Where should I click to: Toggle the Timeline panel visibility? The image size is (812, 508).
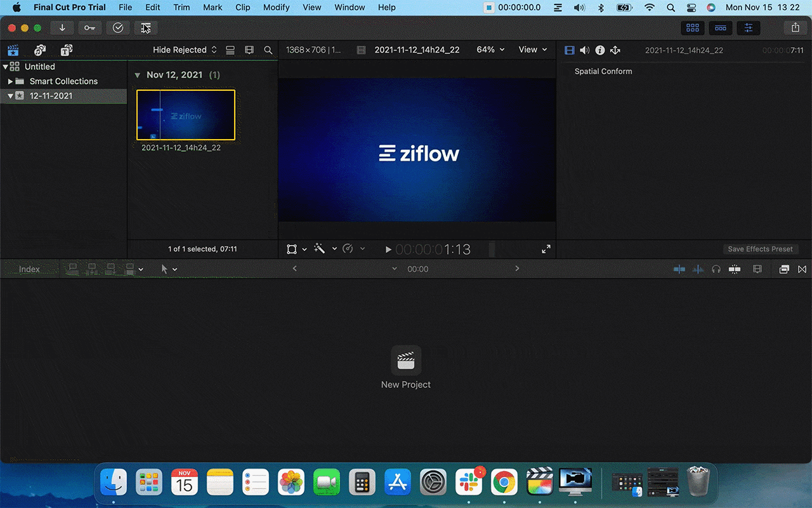tap(721, 28)
